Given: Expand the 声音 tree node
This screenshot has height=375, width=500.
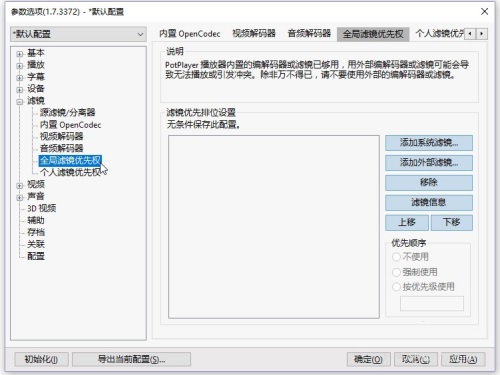Looking at the screenshot, I should click(20, 197).
